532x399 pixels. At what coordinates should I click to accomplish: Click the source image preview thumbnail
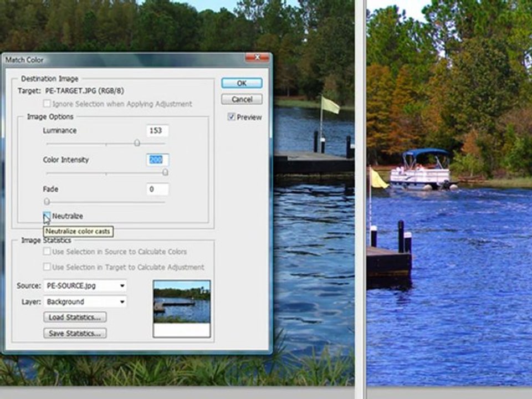[182, 309]
